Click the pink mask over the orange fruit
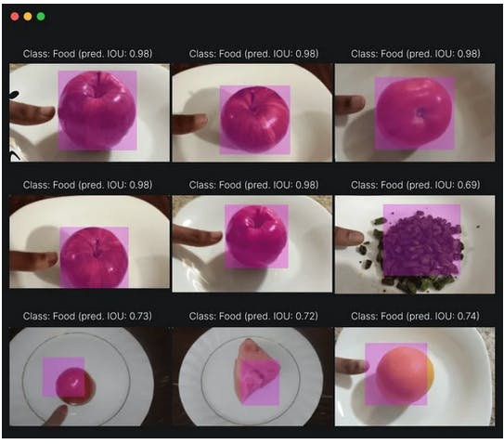 (x=396, y=373)
